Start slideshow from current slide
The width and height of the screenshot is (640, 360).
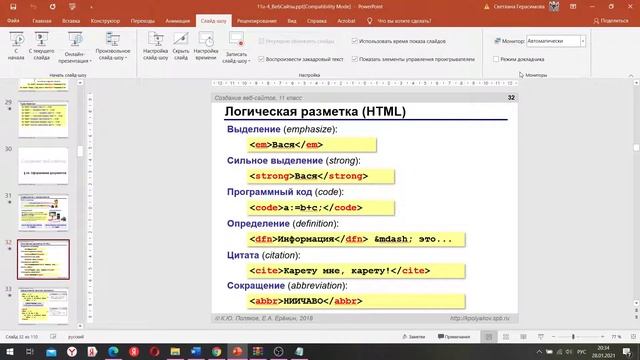tap(41, 46)
